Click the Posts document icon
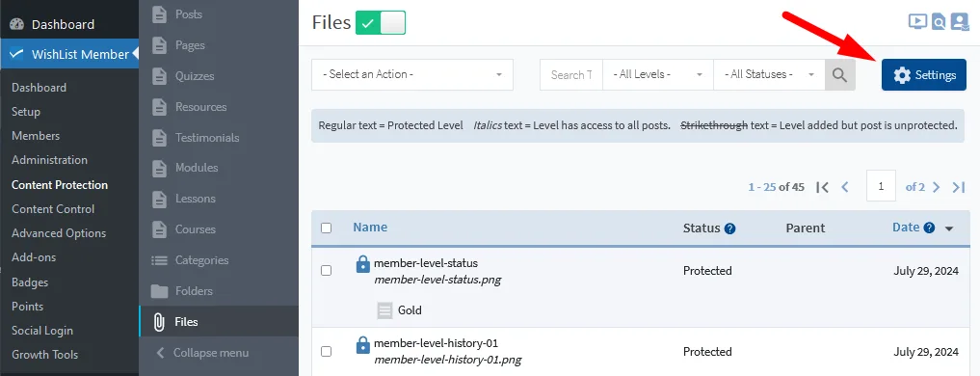The width and height of the screenshot is (980, 376). pos(160,14)
